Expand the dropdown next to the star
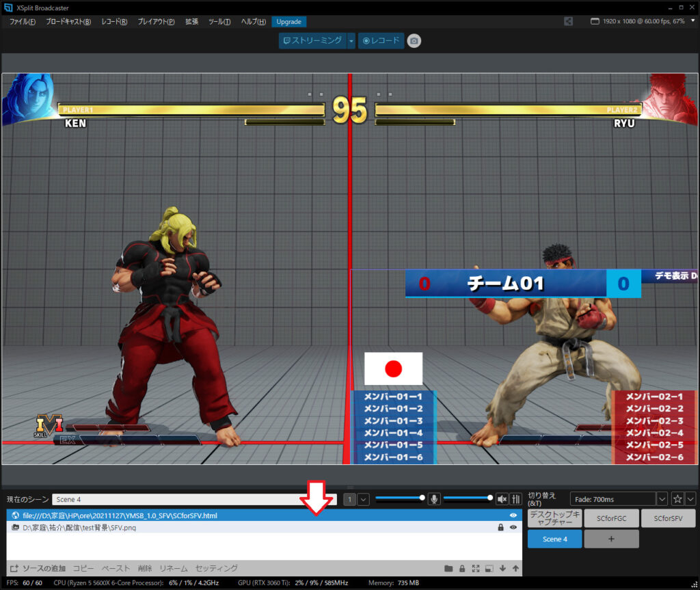 [x=690, y=499]
